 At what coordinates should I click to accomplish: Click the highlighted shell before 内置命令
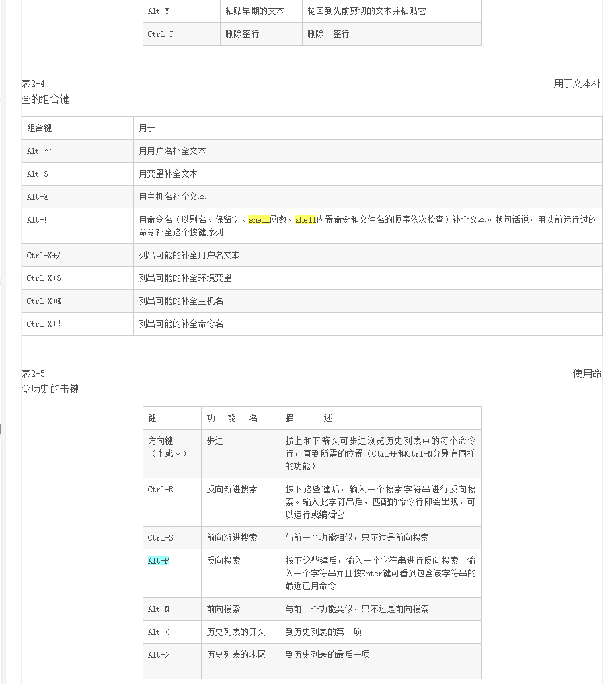point(306,220)
